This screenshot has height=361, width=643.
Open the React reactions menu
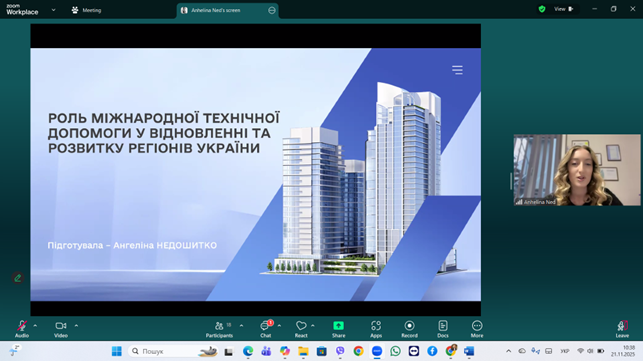coord(301,329)
